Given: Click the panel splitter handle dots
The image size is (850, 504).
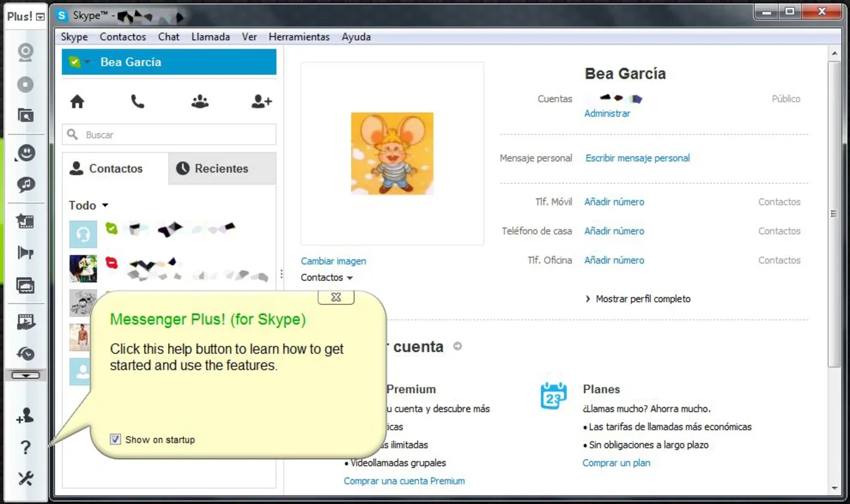Looking at the screenshot, I should coord(281,274).
